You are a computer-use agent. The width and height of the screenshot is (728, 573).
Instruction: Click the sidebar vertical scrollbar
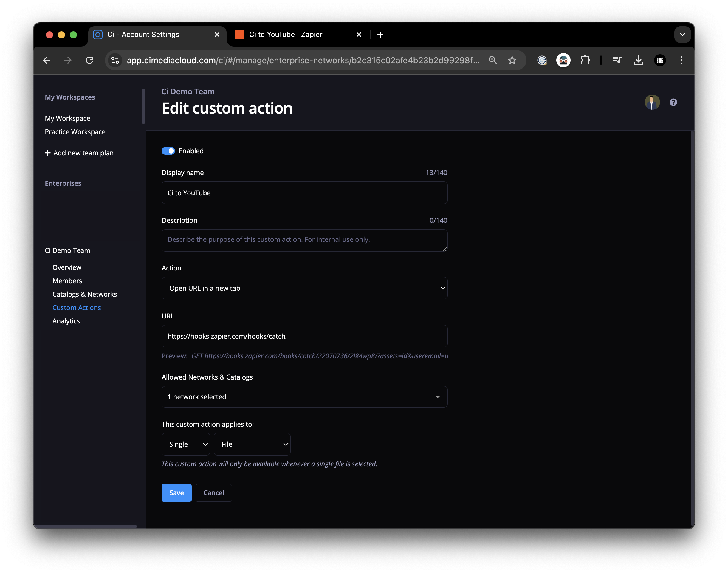(x=143, y=107)
